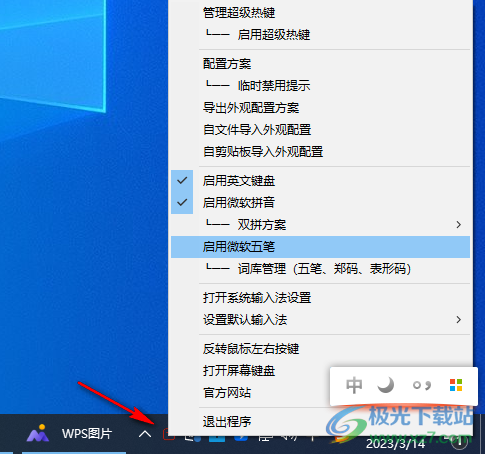Screen dimensions: 485x454
Task: Click 导出外观配置方案
Action: [320, 108]
